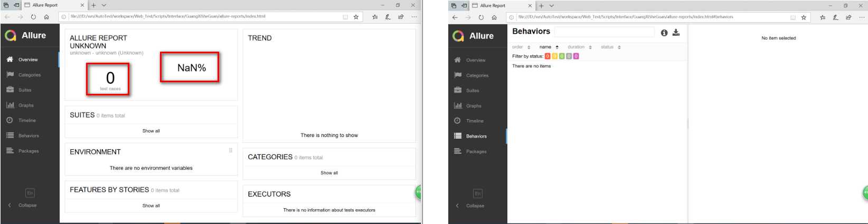Share the page from the left browser toolbar
The image size is (868, 224).
click(401, 17)
